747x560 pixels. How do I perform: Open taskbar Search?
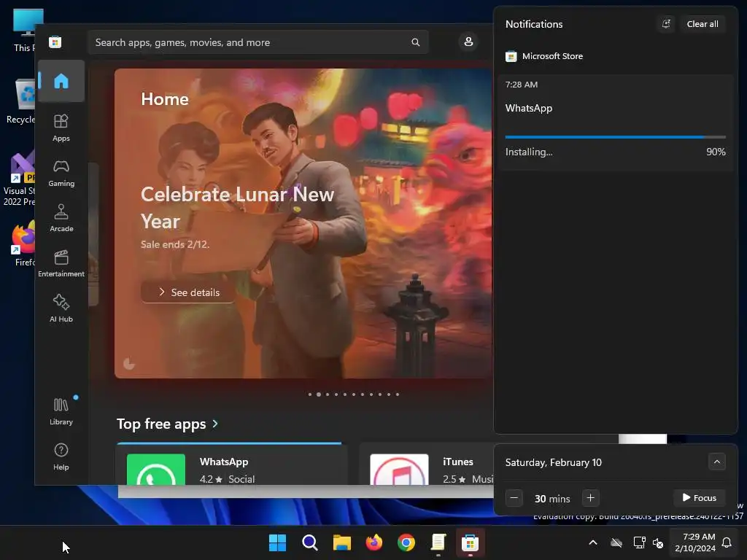pyautogui.click(x=309, y=542)
